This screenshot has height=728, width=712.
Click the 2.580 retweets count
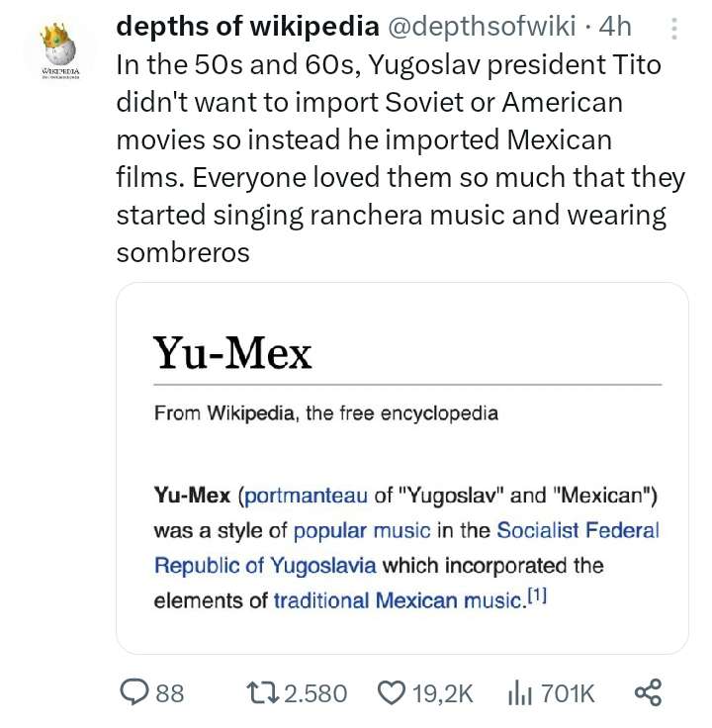click(x=315, y=693)
